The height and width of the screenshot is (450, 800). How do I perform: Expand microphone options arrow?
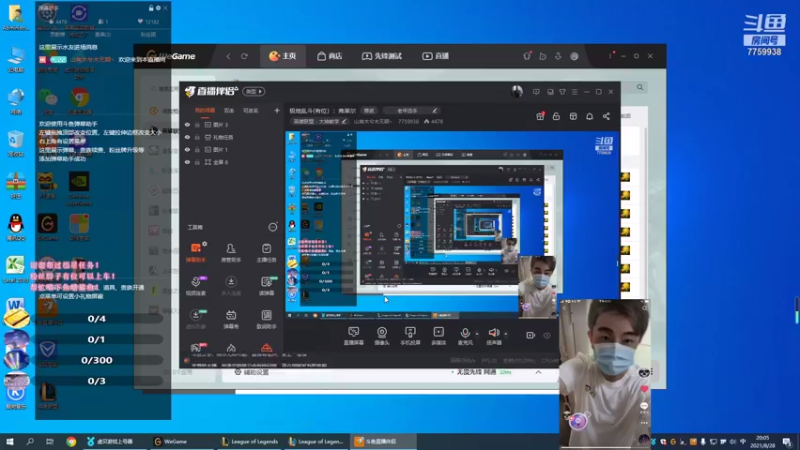click(x=477, y=334)
